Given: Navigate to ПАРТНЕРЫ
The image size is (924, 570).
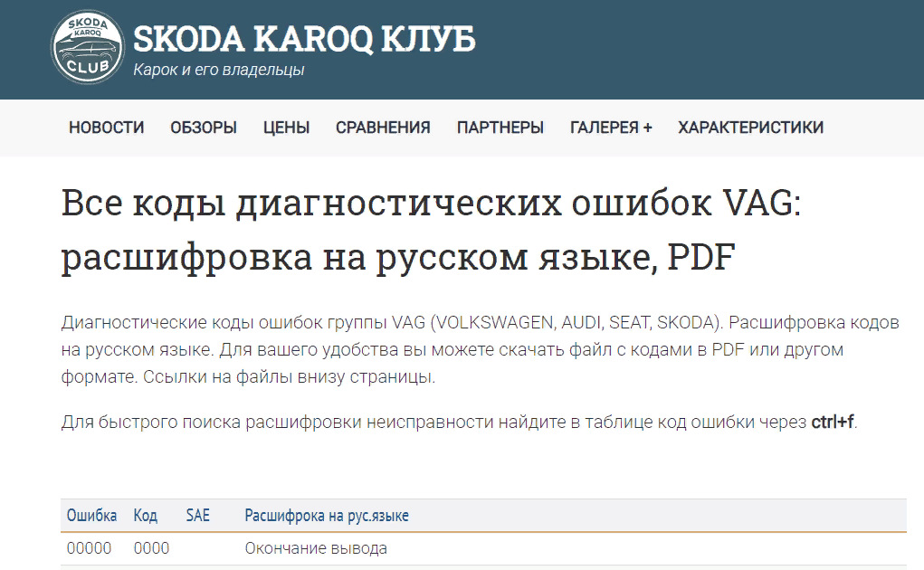Looking at the screenshot, I should click(x=500, y=128).
